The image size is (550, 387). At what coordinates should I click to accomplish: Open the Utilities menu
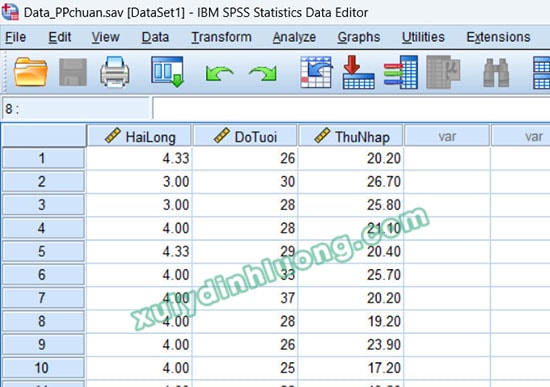(423, 37)
